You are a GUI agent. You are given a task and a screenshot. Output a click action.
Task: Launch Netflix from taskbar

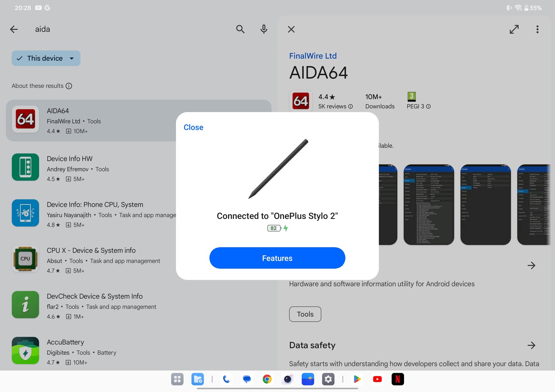pos(398,379)
